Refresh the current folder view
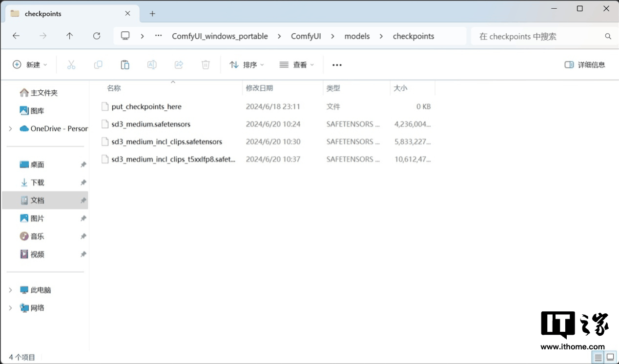619x364 pixels. [x=97, y=36]
